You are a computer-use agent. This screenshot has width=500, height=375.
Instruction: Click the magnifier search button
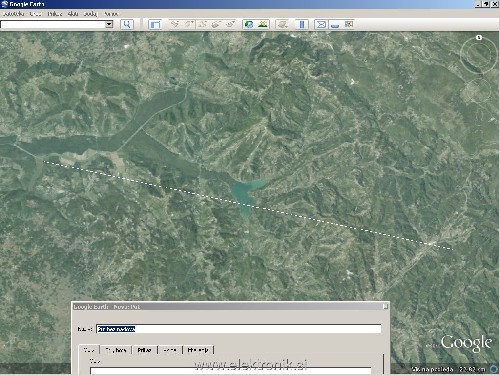coord(127,24)
